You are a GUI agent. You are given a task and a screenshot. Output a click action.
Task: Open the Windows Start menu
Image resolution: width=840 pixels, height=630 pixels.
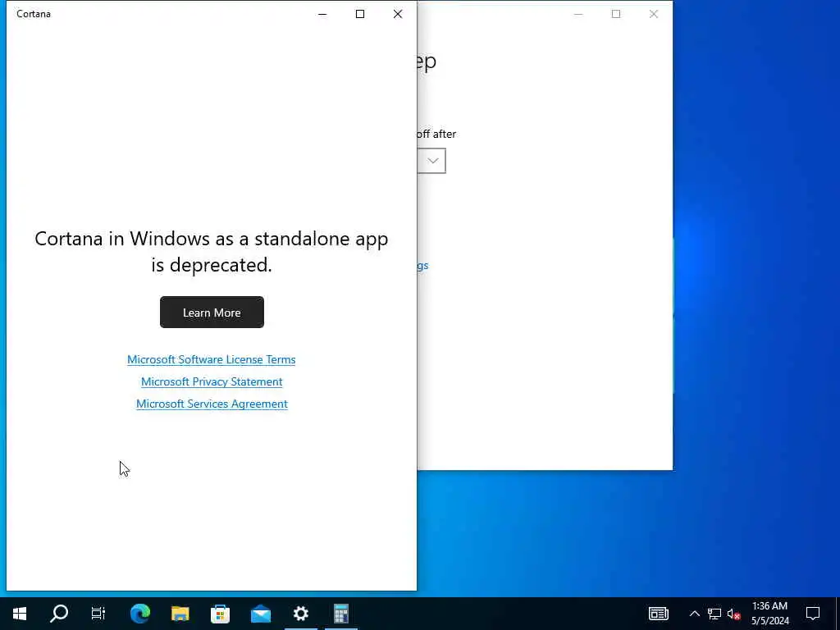tap(20, 614)
